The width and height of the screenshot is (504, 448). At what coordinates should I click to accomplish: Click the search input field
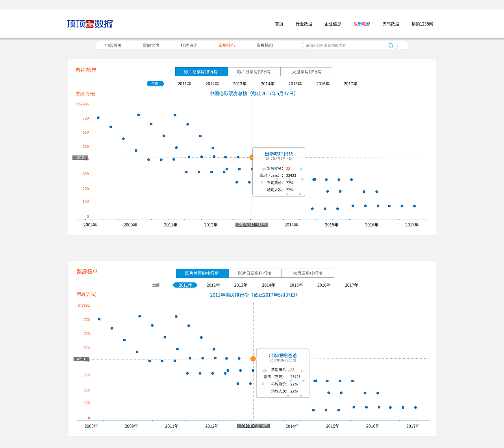pyautogui.click(x=343, y=46)
